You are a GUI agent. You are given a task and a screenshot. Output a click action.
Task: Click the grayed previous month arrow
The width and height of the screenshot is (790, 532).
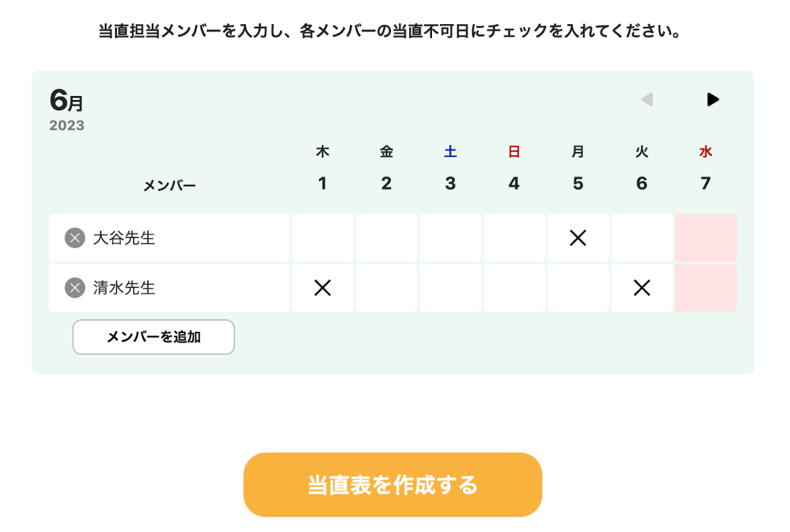pos(646,100)
